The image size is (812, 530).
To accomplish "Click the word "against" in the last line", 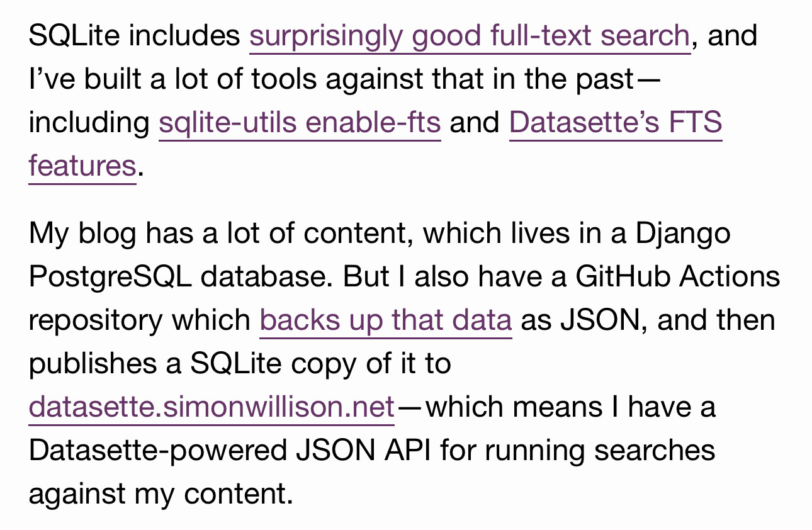I will tap(77, 494).
